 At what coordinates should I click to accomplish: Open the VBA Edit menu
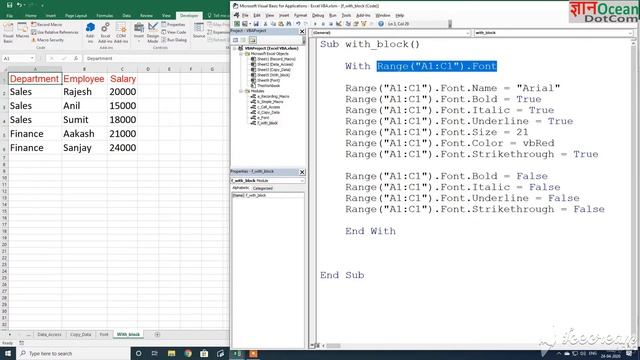click(x=257, y=16)
